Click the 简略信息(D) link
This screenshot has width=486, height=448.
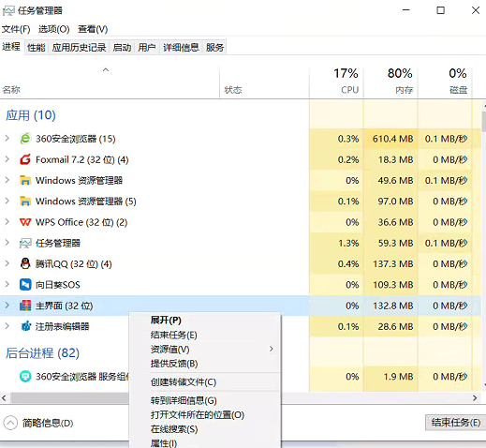tap(48, 423)
